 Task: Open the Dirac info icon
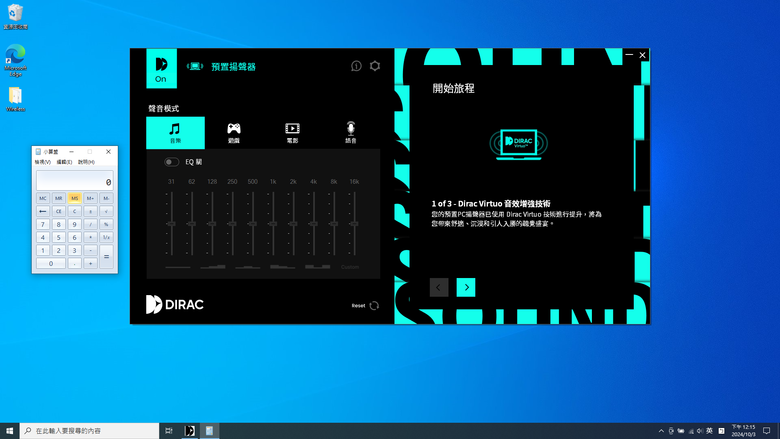(356, 66)
